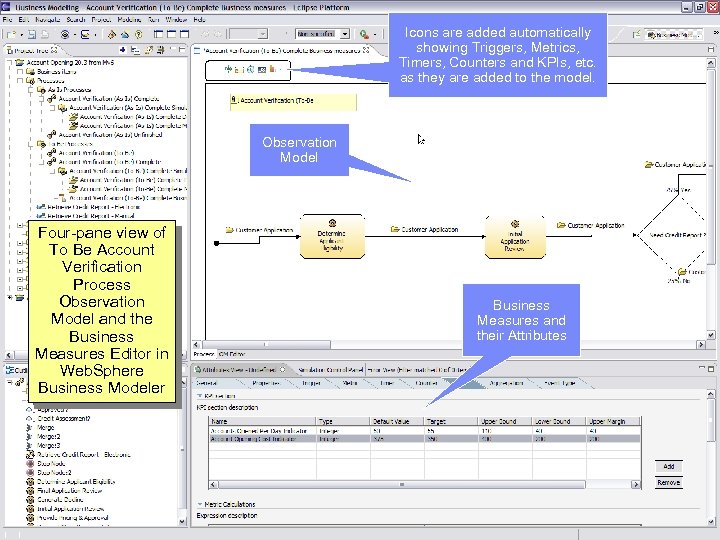Expand the Business Items tree node

click(20, 71)
